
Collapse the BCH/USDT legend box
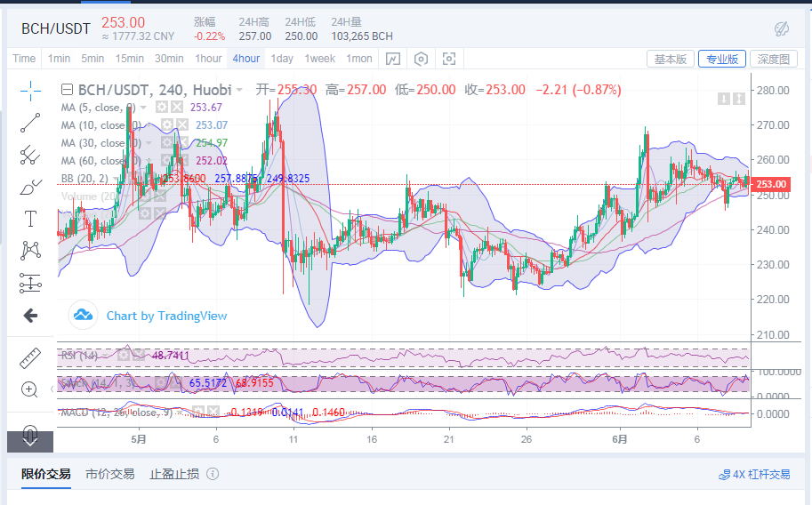67,90
